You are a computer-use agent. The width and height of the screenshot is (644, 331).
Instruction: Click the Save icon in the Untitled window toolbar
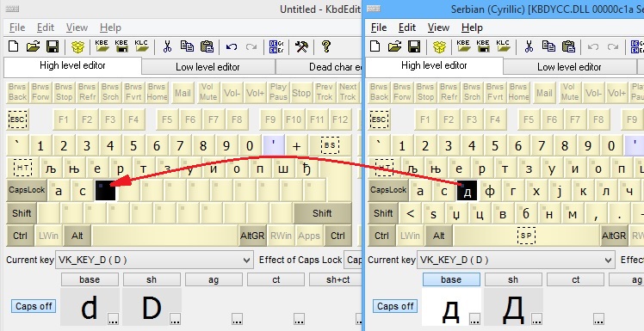[53, 46]
